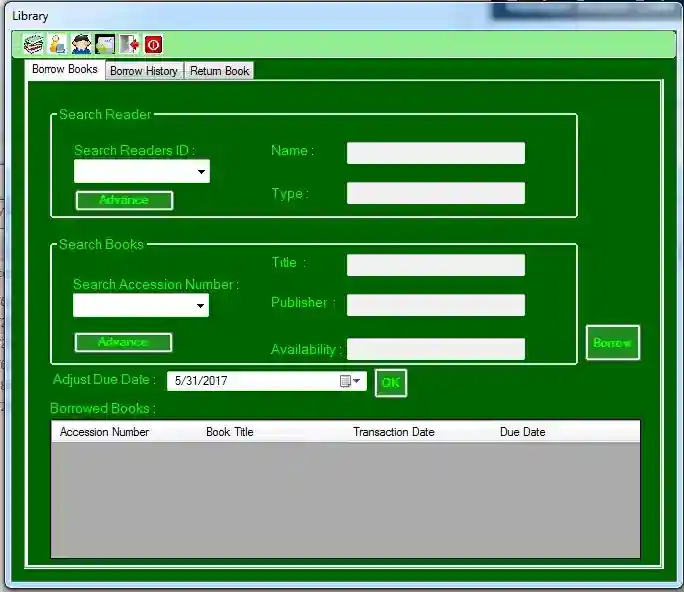Sort by Accession Number column header
Image resolution: width=684 pixels, height=592 pixels.
(x=104, y=432)
